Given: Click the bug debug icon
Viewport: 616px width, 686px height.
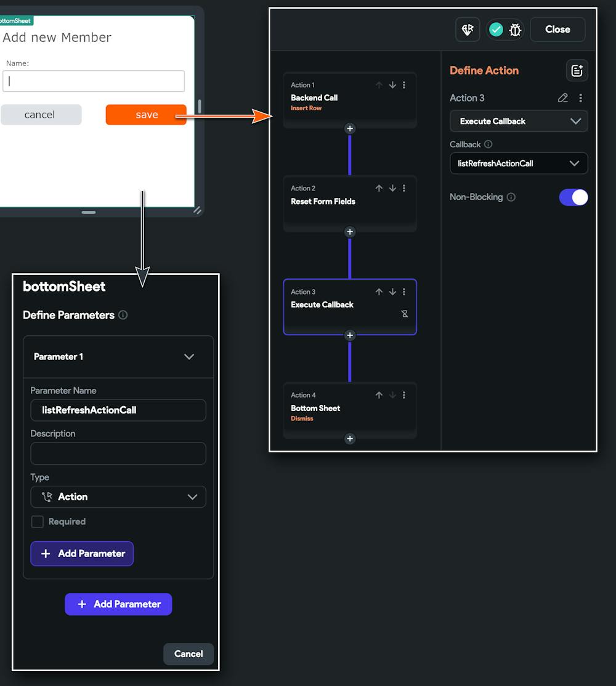Looking at the screenshot, I should pos(515,30).
